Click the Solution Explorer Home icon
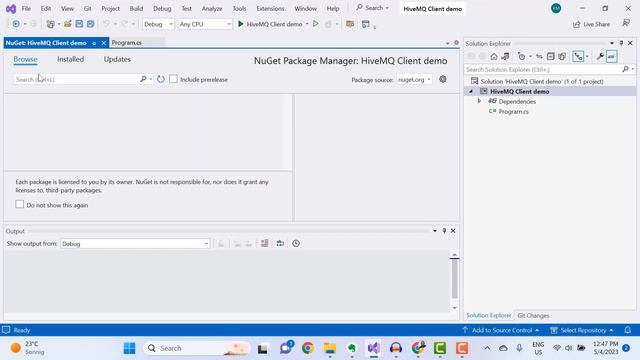 494,57
